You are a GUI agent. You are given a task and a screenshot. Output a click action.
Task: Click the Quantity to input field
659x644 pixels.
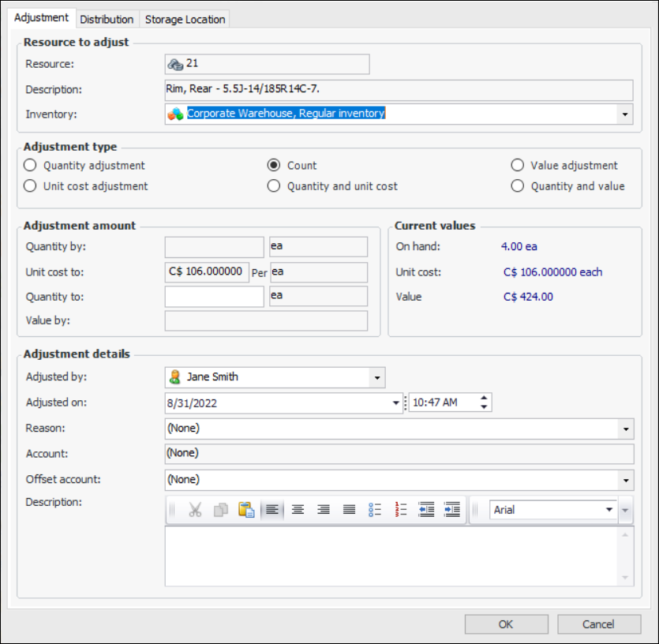(214, 297)
